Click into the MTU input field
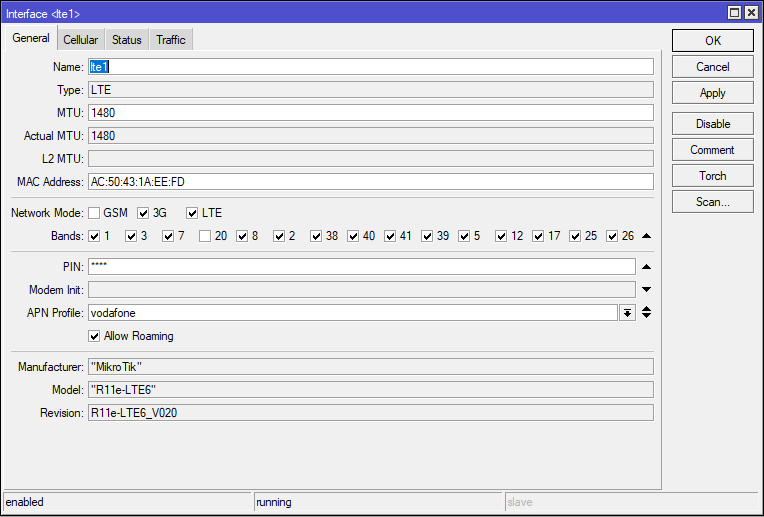This screenshot has height=517, width=764. (x=371, y=113)
